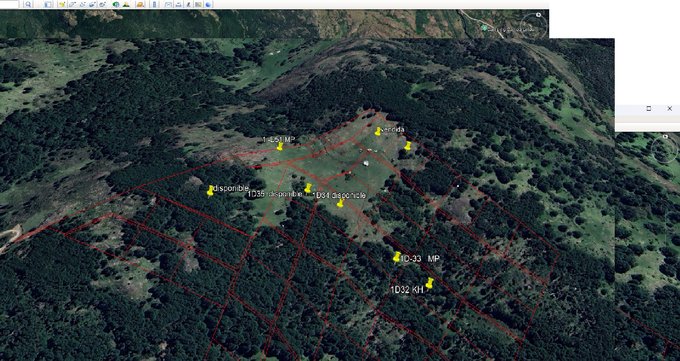Click the Earth globe icon in toolbar
680x361 pixels.
coord(209,4)
